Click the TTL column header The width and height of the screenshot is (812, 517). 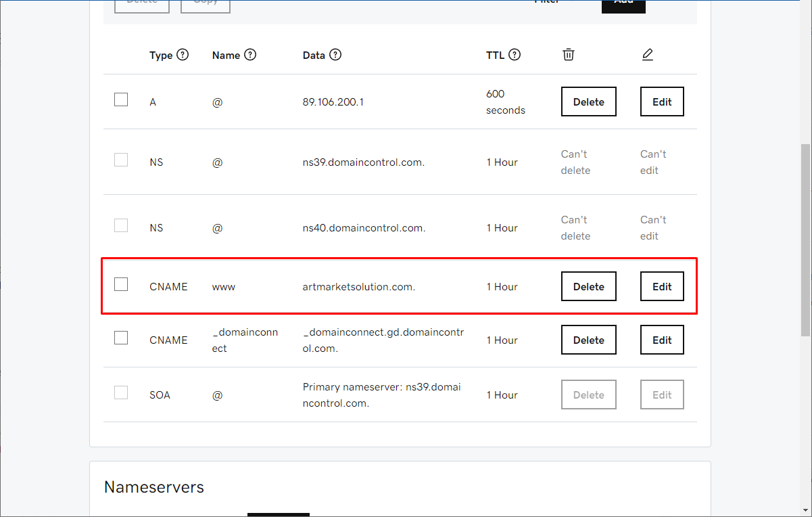click(x=495, y=55)
